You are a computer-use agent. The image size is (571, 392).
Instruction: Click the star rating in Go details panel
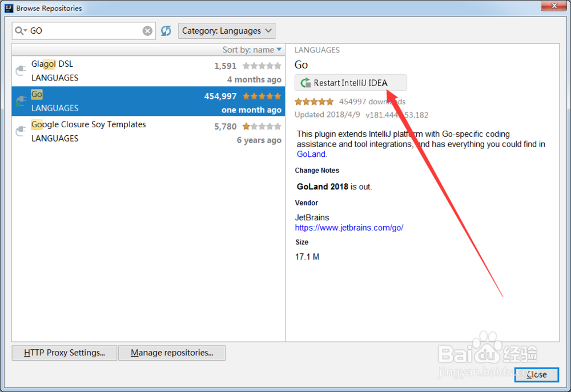[x=314, y=102]
